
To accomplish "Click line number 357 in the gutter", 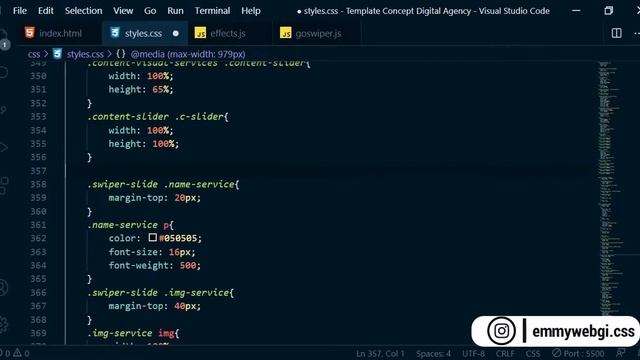I will (38, 171).
